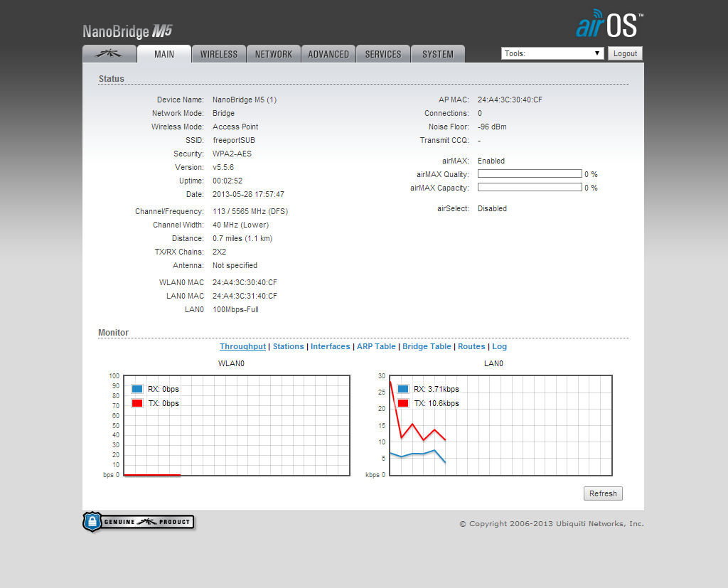Screen dimensions: 728x588
Task: Click the channel width '40 MHz (Lower)'
Action: point(240,225)
